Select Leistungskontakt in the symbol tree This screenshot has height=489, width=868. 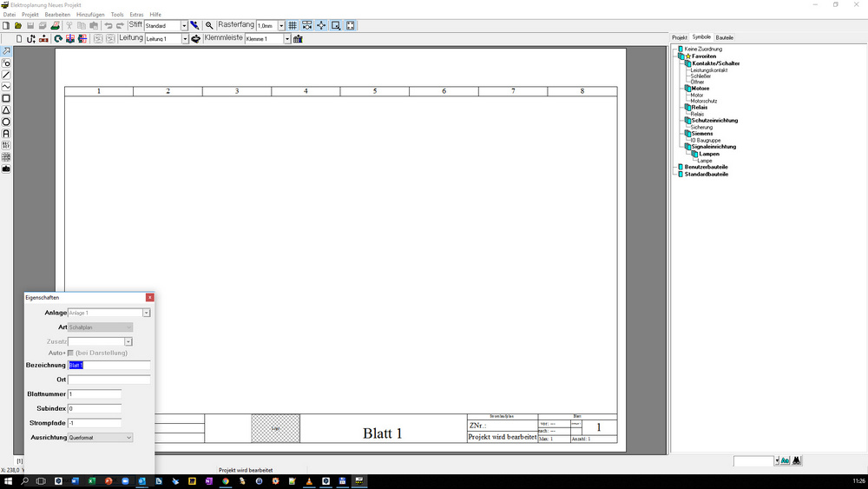[709, 70]
